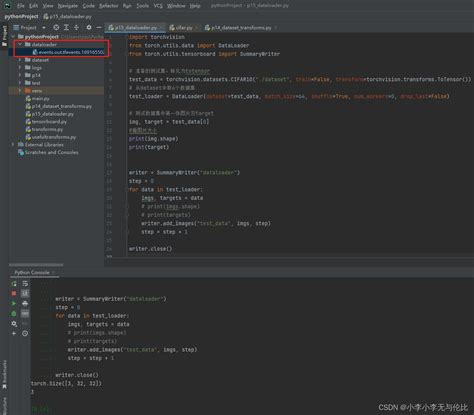Viewport: 474px width, 415px height.
Task: Close the Python Console tab
Action: point(54,273)
